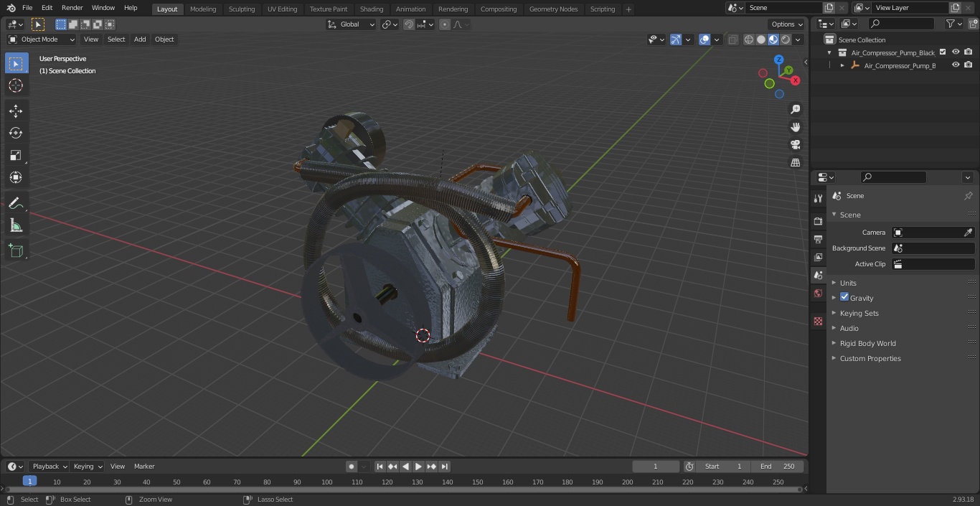Click the outliner search field
This screenshot has height=506, width=980.
901,24
